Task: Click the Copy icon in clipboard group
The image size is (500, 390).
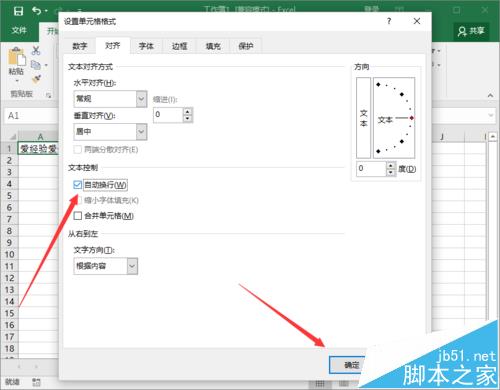Action: point(36,65)
